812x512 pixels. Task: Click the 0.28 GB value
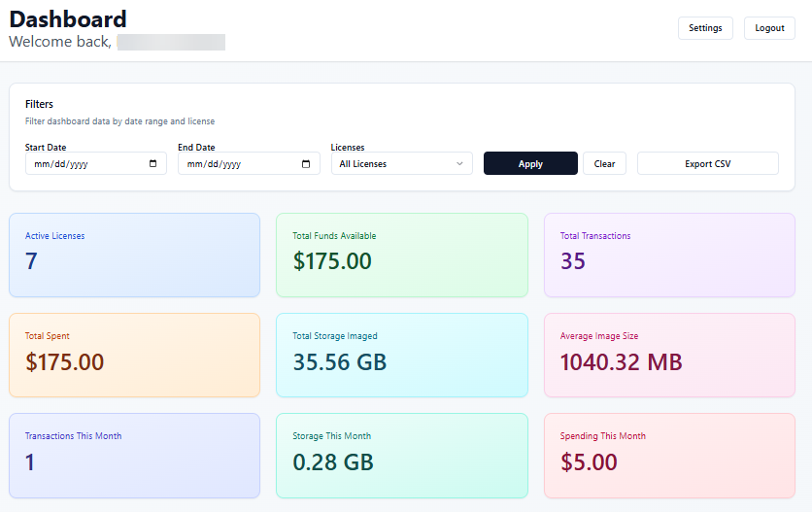coord(333,461)
